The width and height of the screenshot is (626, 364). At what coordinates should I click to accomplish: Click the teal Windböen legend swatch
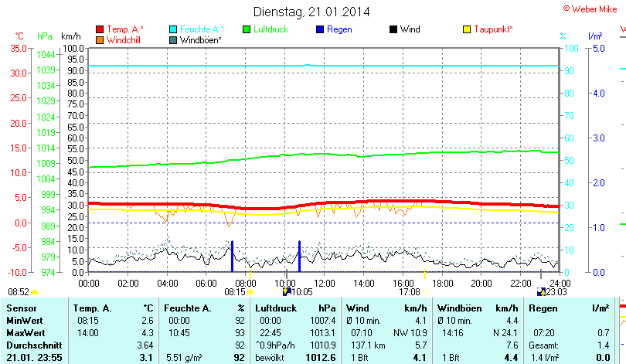pyautogui.click(x=173, y=40)
